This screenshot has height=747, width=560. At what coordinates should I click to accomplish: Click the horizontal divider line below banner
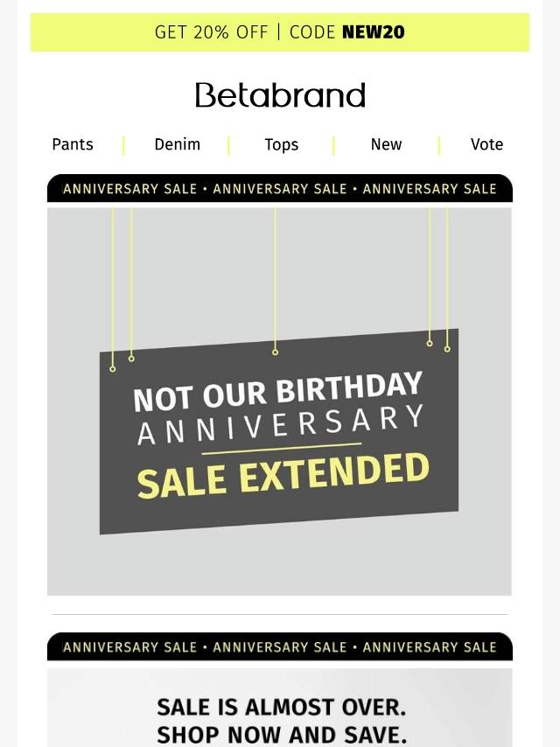tap(280, 615)
